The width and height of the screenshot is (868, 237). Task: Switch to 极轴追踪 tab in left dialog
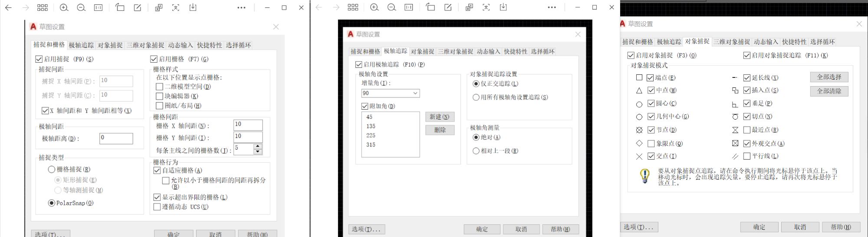(81, 45)
